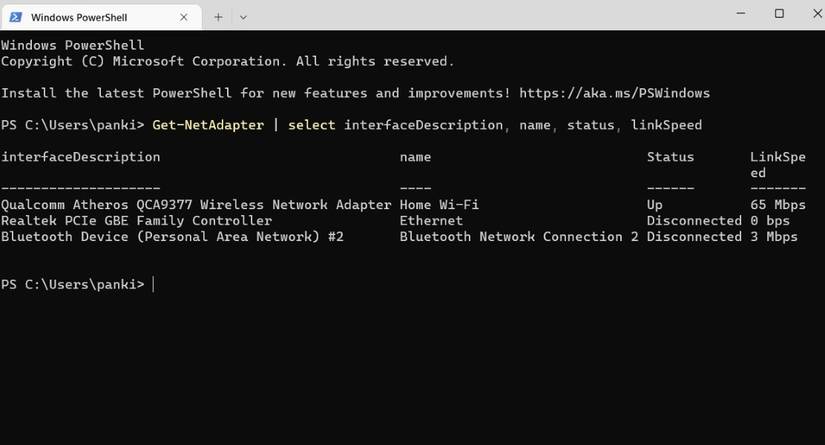
Task: Select the Realtek PCIe GBE Family Controller entry
Action: 136,221
